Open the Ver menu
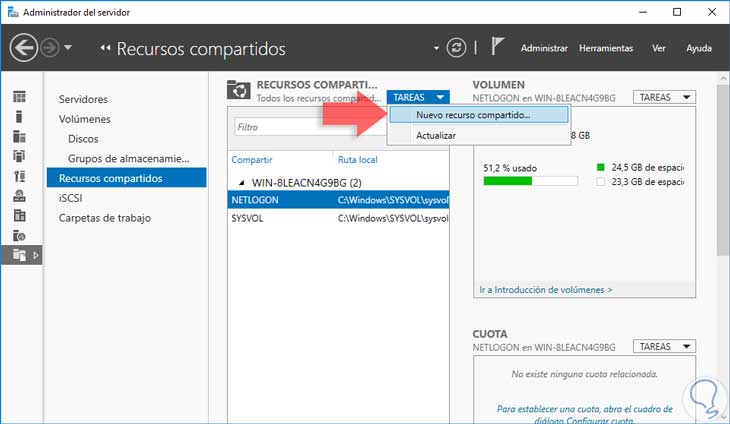 [658, 48]
